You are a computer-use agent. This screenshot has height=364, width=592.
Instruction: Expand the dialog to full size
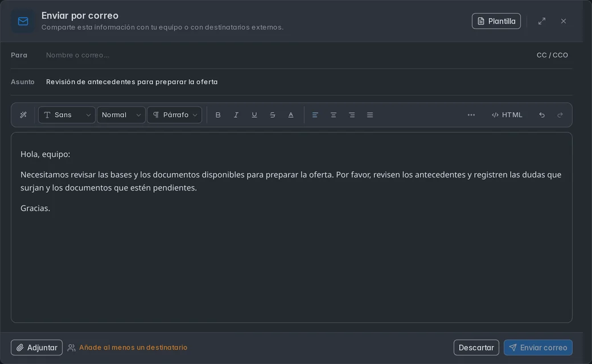pos(542,21)
